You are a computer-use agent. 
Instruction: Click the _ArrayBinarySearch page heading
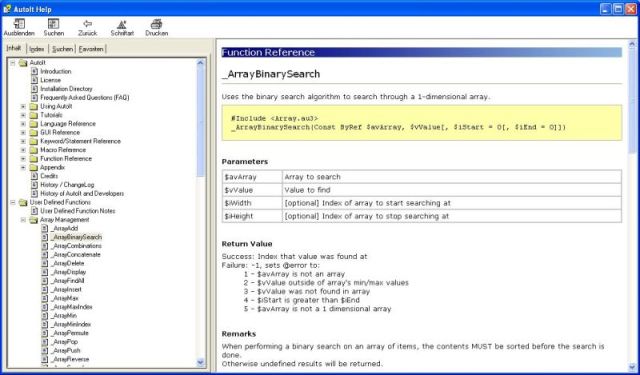(271, 74)
